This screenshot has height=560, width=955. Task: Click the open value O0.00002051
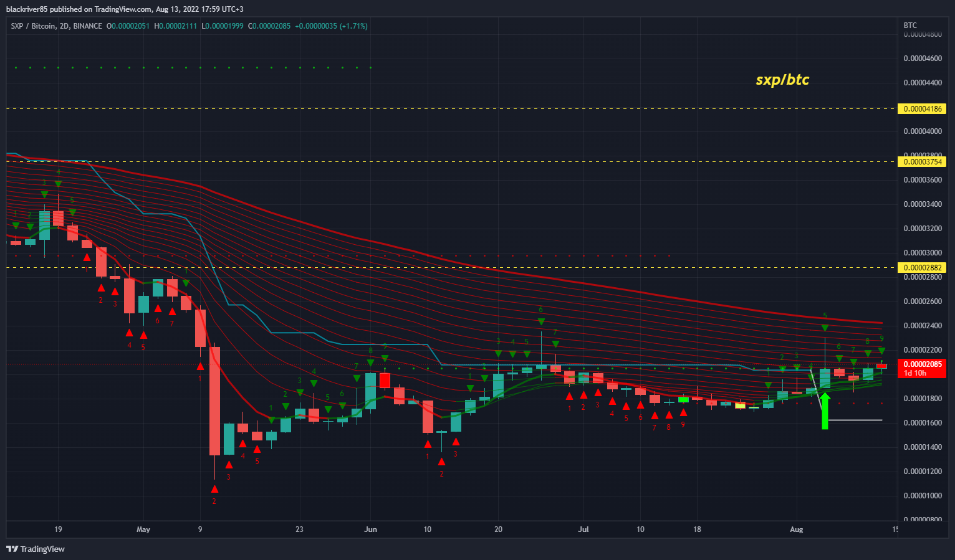pos(128,26)
